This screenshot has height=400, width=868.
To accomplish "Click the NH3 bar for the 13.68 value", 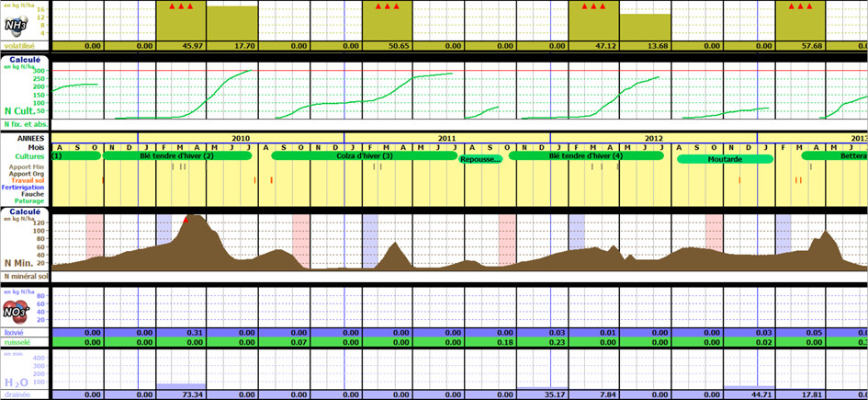I will (x=645, y=27).
